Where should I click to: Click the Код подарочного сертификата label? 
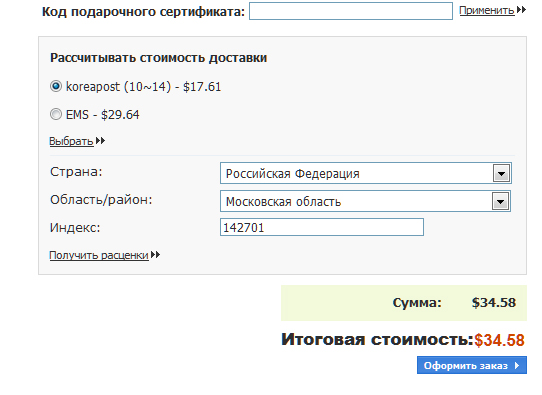coord(143,11)
